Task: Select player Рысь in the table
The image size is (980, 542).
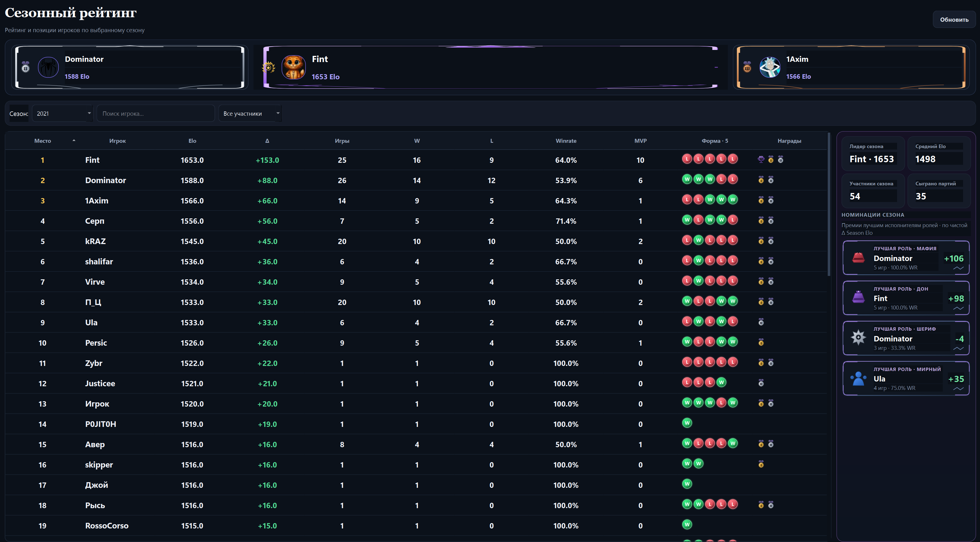Action: 95,505
